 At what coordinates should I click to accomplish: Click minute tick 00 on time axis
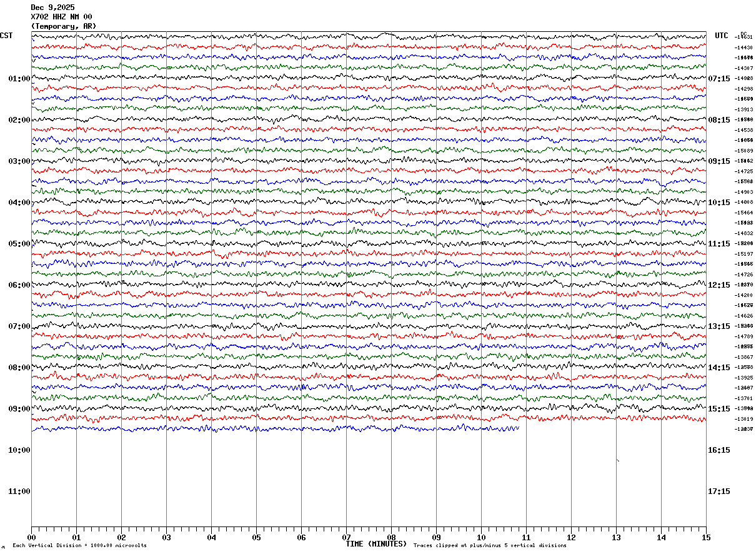[31, 538]
